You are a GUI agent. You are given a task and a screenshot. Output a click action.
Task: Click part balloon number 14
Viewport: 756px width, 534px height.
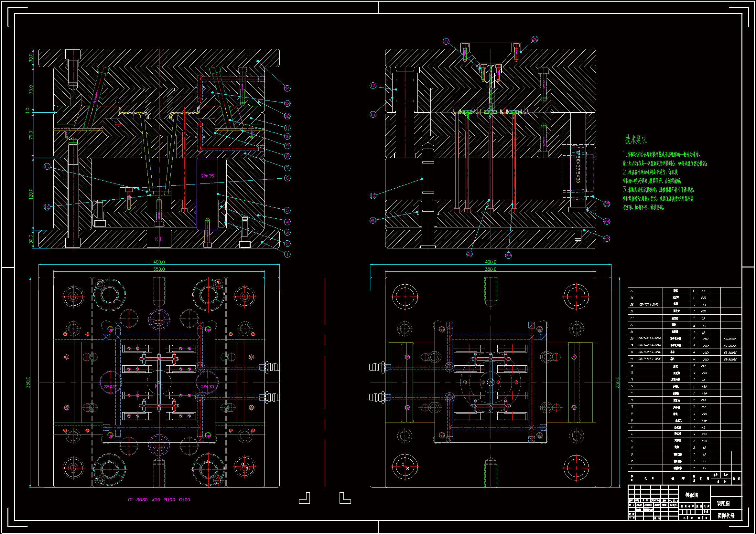pos(287,88)
